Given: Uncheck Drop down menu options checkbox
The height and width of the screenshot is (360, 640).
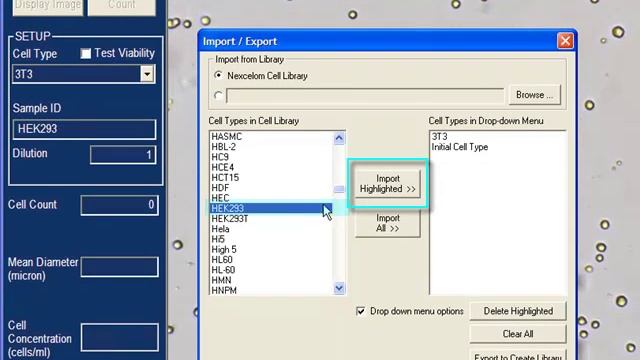Looking at the screenshot, I should pyautogui.click(x=361, y=311).
